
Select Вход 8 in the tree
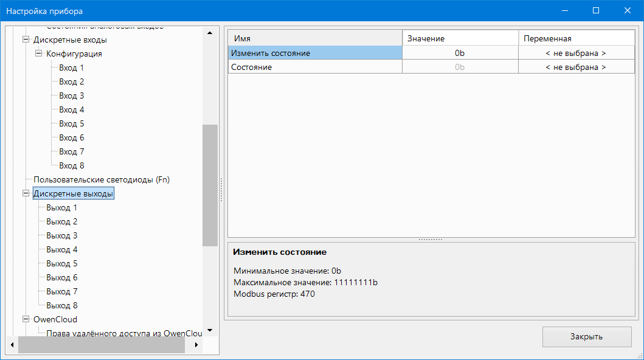tap(71, 165)
